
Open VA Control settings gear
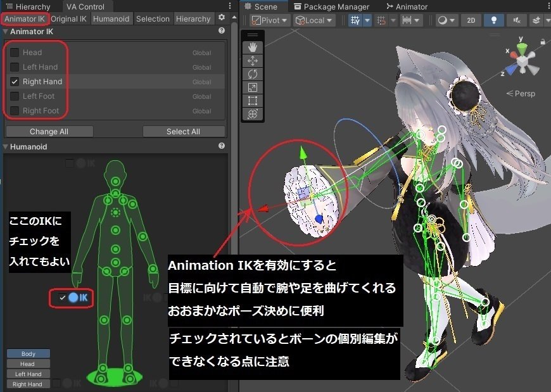click(222, 17)
